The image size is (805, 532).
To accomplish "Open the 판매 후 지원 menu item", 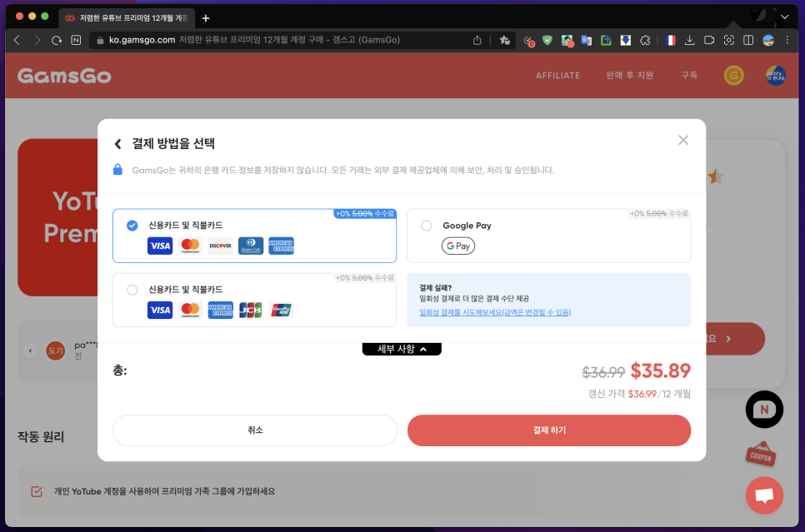I will point(629,76).
